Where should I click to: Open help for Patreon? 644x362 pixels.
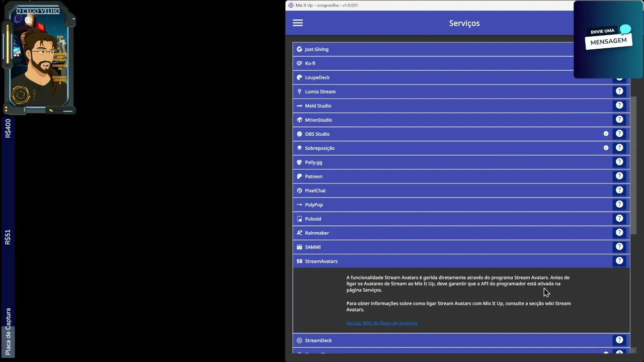pos(619,176)
